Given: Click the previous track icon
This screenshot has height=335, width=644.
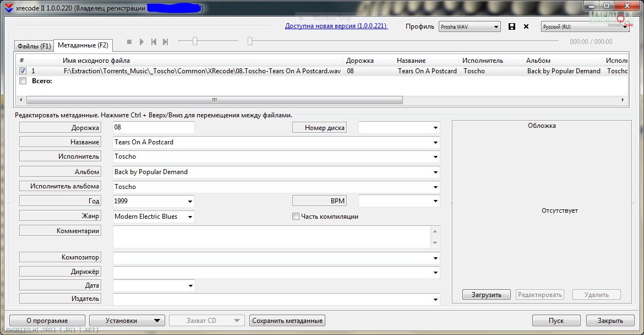Looking at the screenshot, I should coord(154,42).
